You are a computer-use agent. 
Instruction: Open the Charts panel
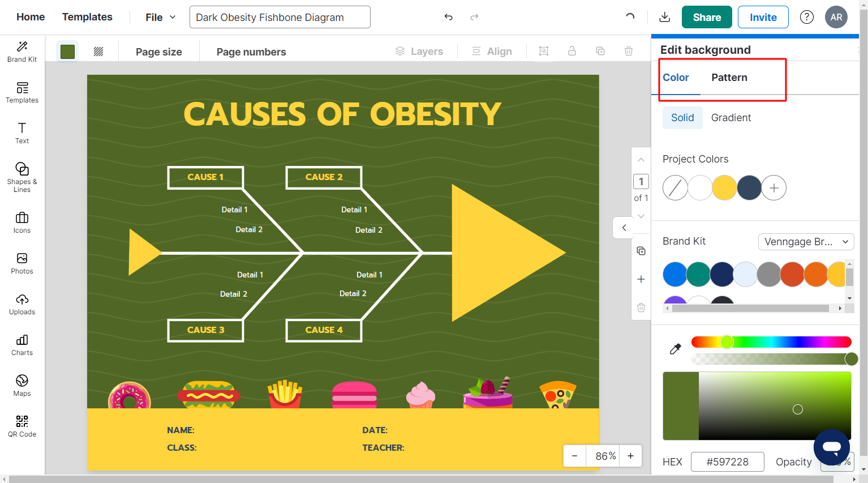point(22,344)
